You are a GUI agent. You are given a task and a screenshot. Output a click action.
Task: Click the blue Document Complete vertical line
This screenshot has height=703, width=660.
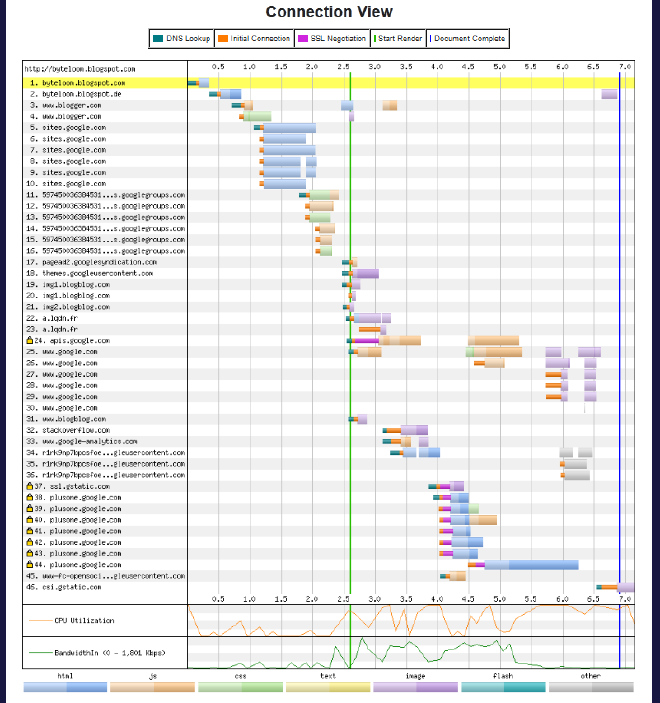tap(620, 332)
